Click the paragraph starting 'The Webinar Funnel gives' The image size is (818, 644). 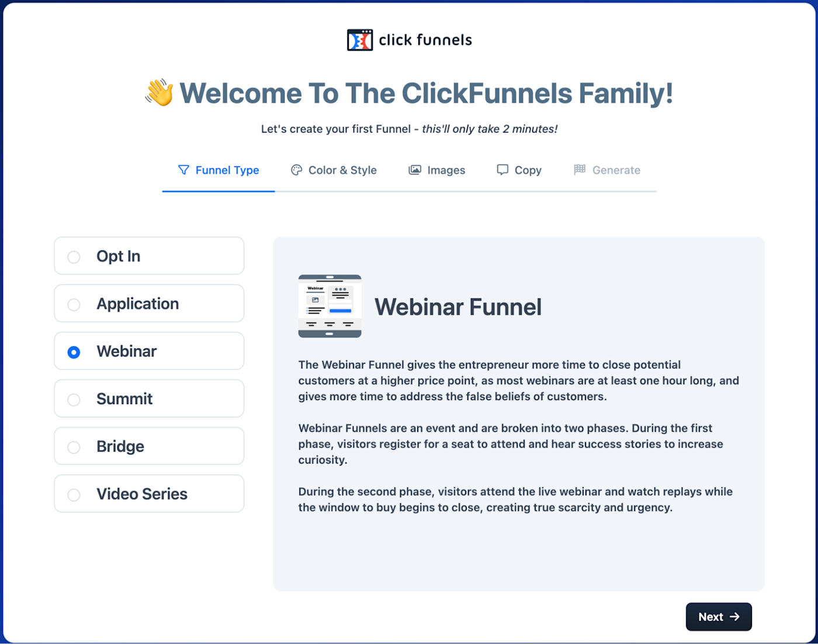[519, 381]
